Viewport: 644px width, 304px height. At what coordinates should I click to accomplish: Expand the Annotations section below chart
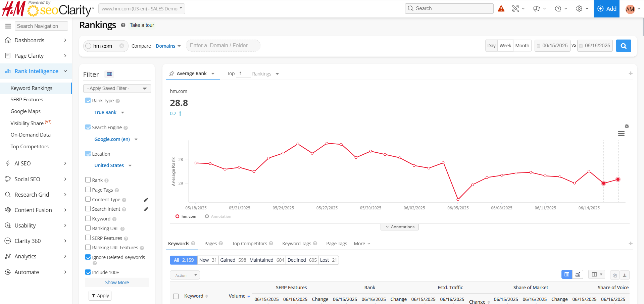[399, 227]
